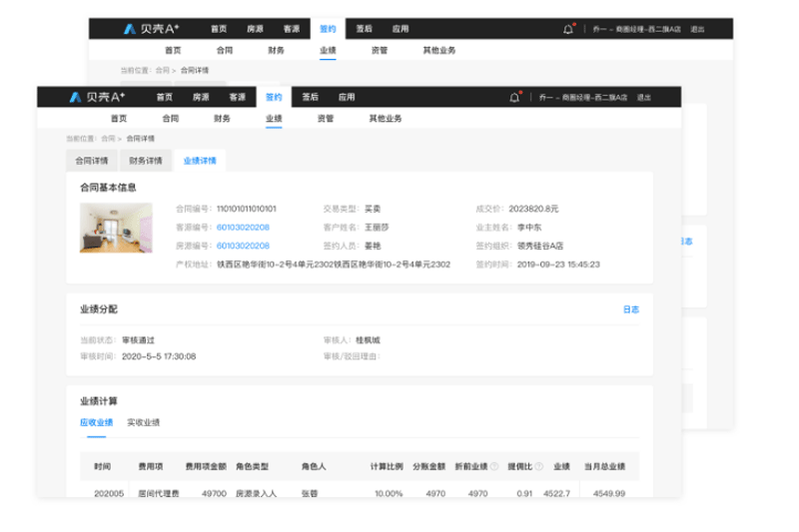Screen dimensions: 799x532
Task: Open the 房源编号 link 60103020208
Action: (x=243, y=246)
